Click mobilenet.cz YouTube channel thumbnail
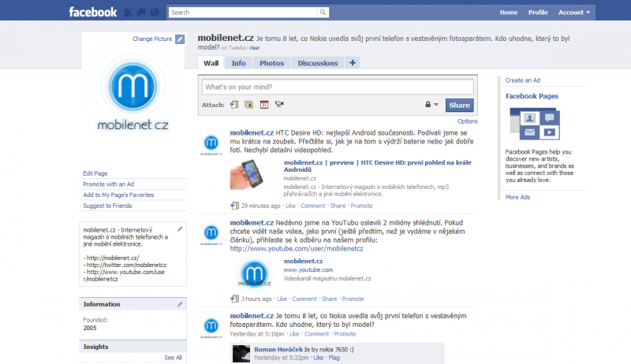The image size is (631, 364). click(254, 273)
